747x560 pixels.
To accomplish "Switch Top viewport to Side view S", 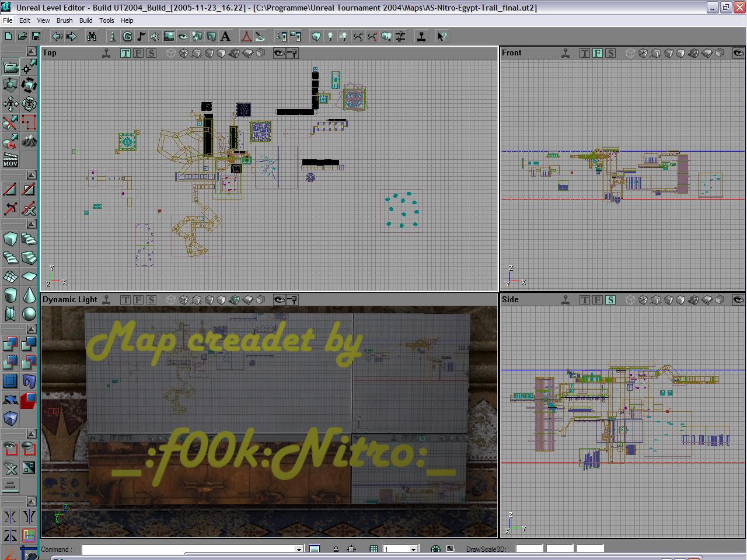I will coord(151,53).
